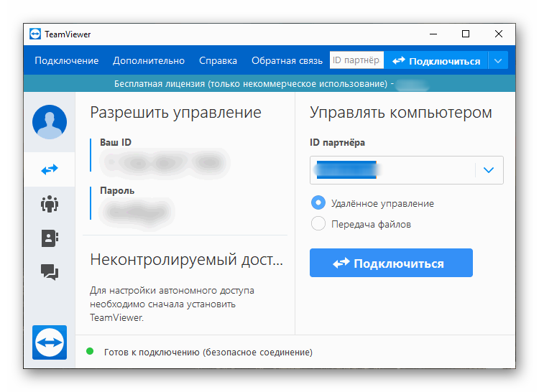539x392 pixels.
Task: Click the Неконтролируемый доступ heading
Action: [186, 259]
